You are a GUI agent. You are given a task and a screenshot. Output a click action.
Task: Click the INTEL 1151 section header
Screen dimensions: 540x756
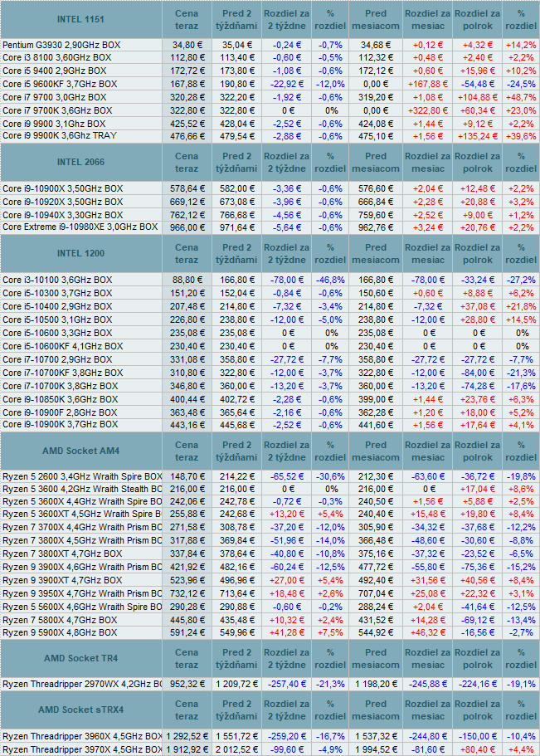(80, 20)
